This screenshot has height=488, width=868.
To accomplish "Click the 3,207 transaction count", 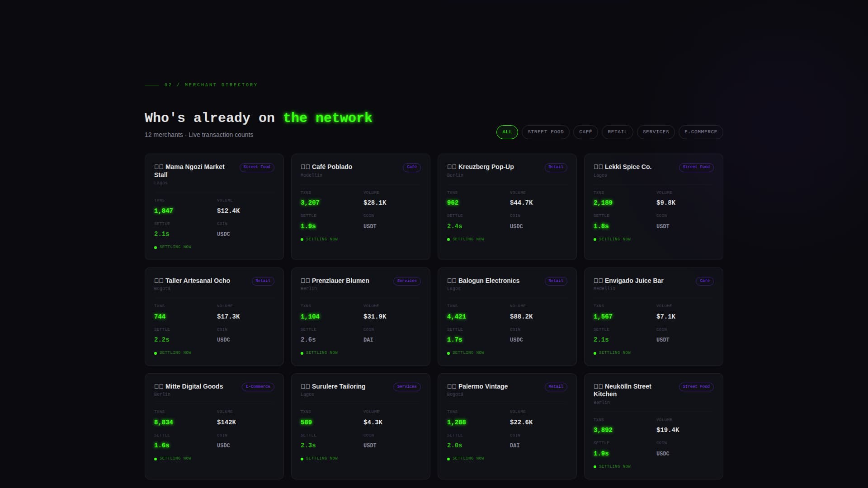I will coord(310,203).
